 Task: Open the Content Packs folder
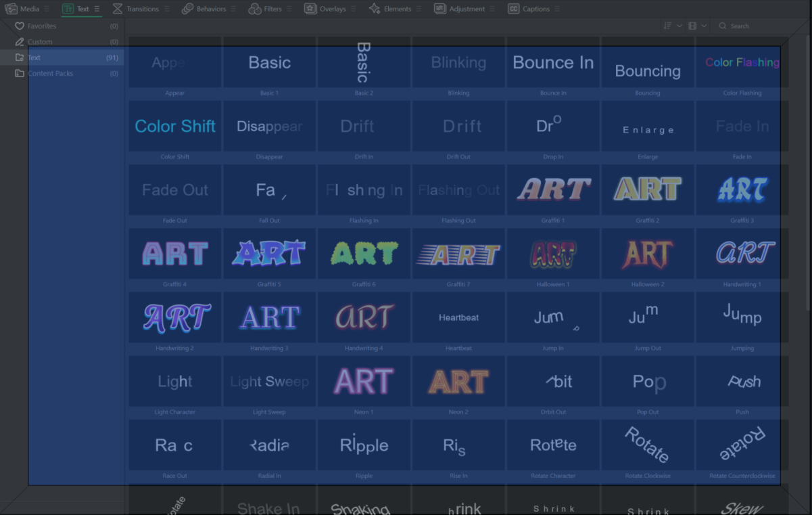point(50,73)
